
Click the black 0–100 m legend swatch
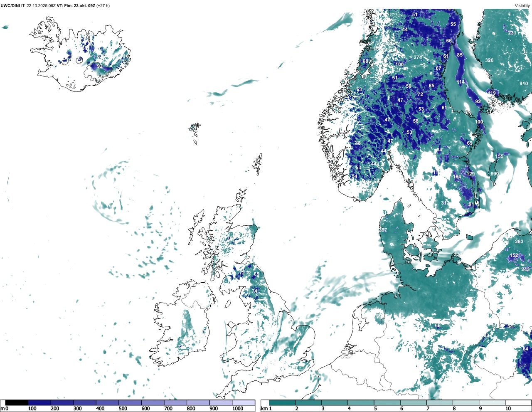coord(17,403)
